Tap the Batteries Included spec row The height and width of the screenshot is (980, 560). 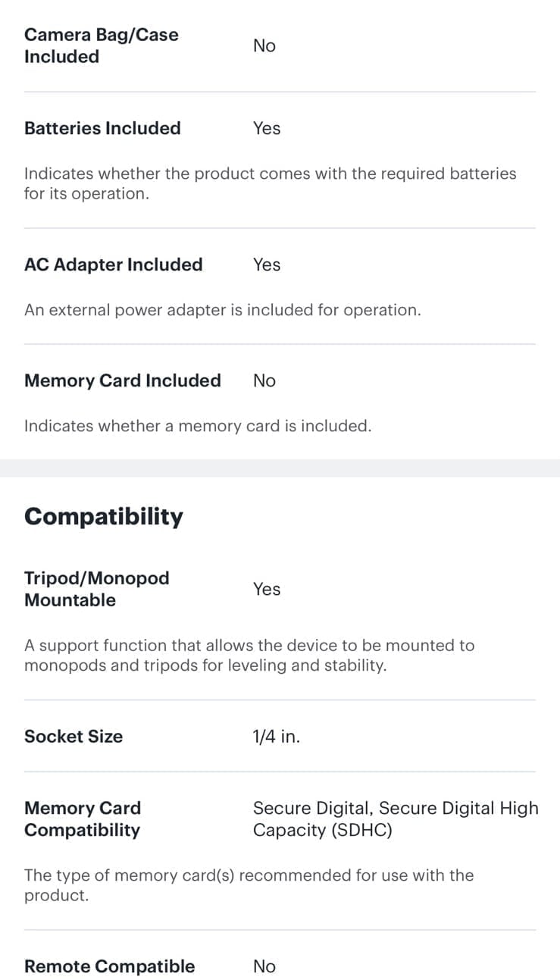click(x=280, y=128)
